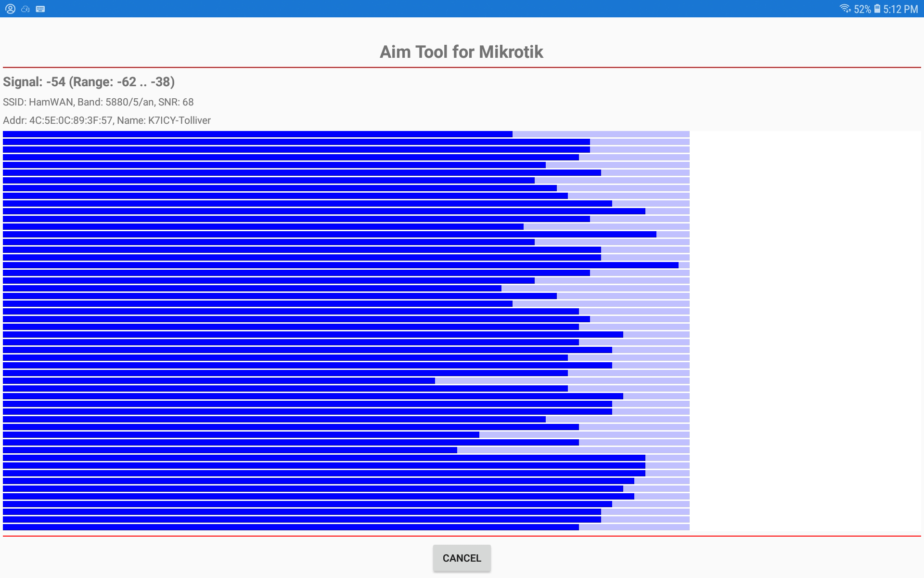This screenshot has height=578, width=924.
Task: Tap the 52% battery percentage text
Action: pos(862,9)
